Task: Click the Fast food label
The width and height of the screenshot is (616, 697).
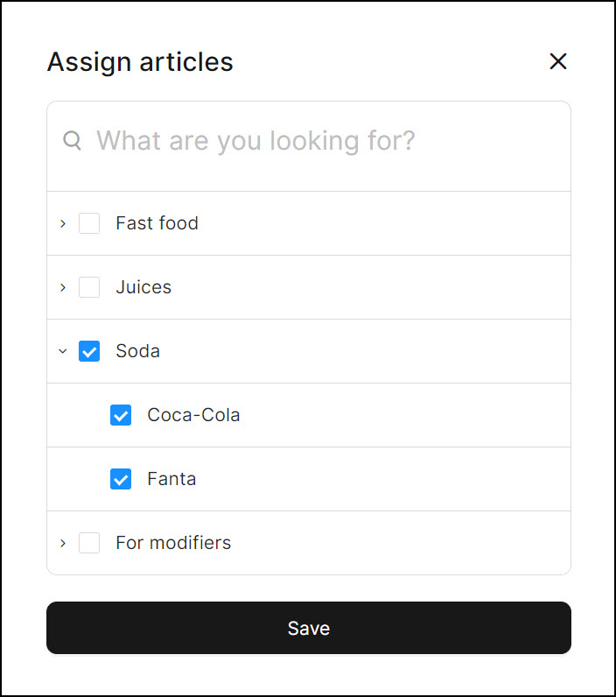Action: click(157, 223)
